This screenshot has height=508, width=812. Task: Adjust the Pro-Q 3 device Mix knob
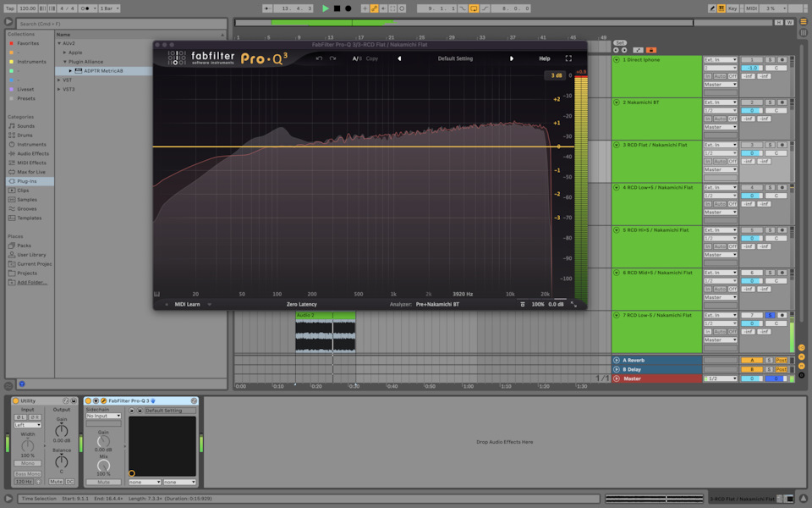tap(103, 466)
